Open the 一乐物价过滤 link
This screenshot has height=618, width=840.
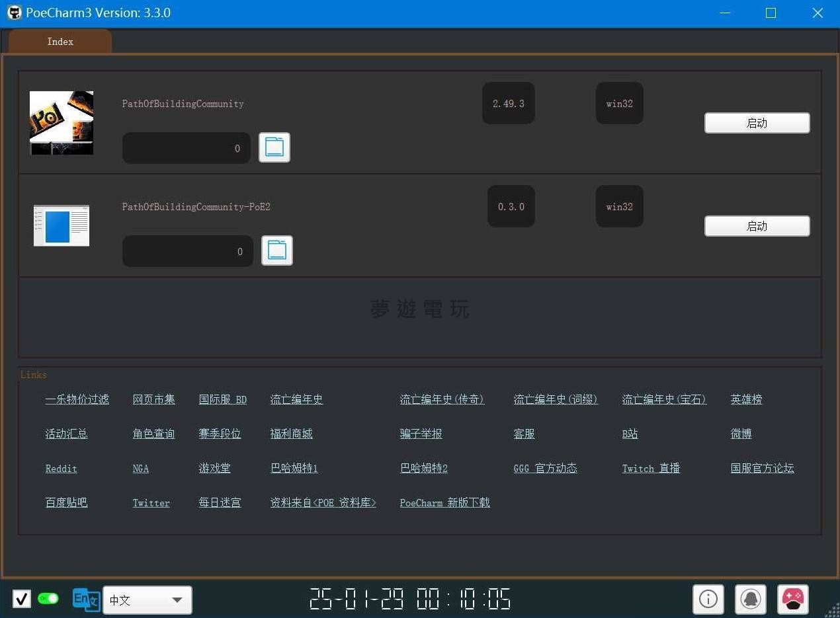77,400
